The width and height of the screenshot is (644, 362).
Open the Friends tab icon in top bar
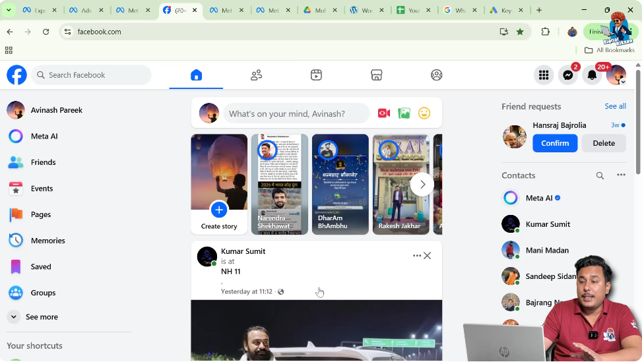[256, 75]
